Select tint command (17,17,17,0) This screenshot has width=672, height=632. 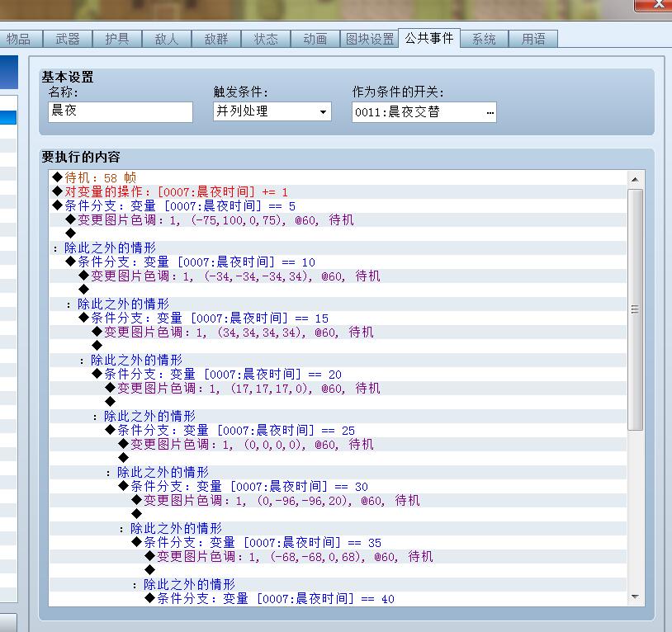click(338, 389)
